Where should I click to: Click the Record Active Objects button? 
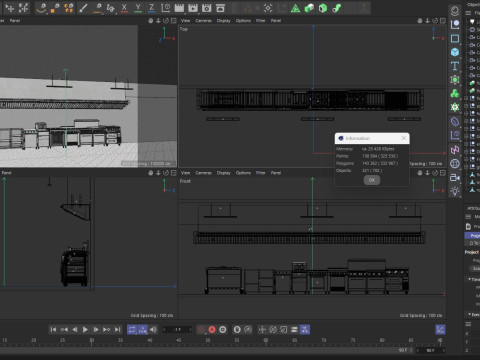tap(201, 330)
